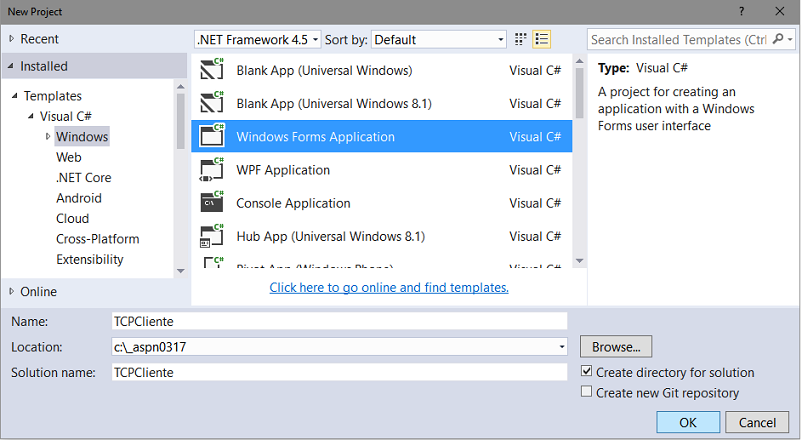
Task: Select the Cloud template category
Action: tap(72, 218)
